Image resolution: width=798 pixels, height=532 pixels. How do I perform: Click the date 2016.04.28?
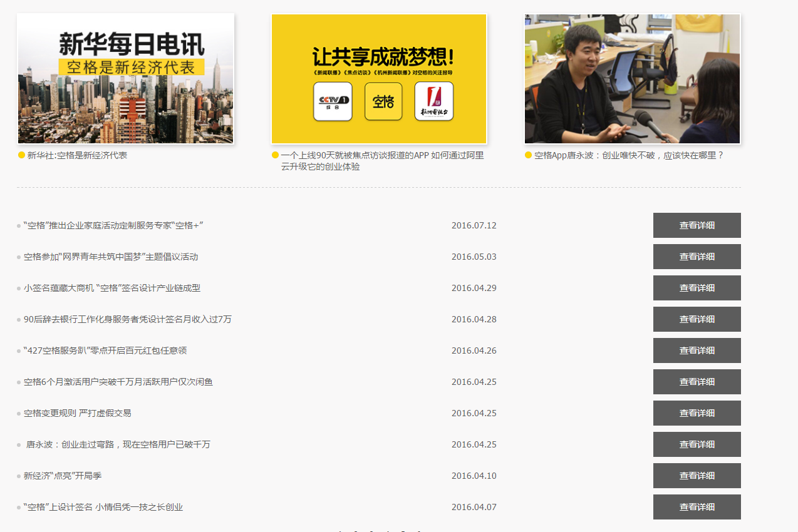coord(474,319)
